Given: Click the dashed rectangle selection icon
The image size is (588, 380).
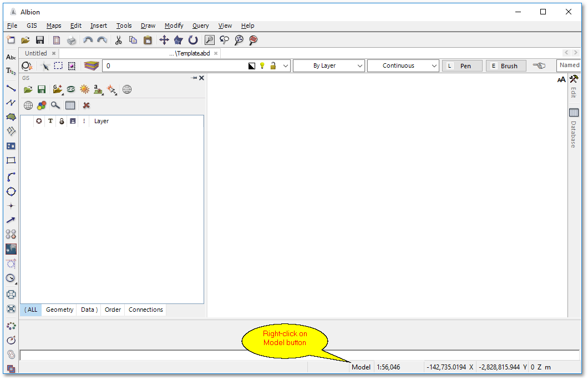Looking at the screenshot, I should pos(58,65).
